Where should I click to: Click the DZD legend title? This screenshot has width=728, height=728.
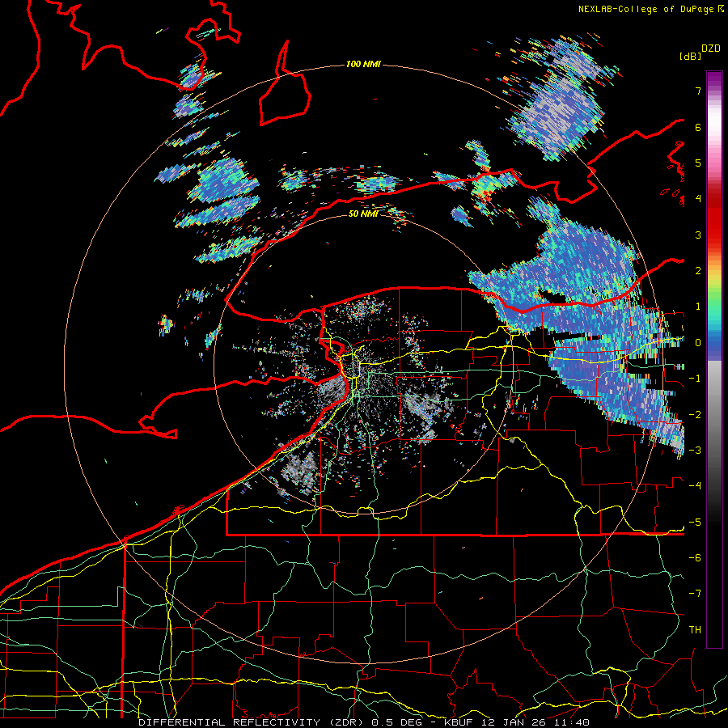click(711, 49)
